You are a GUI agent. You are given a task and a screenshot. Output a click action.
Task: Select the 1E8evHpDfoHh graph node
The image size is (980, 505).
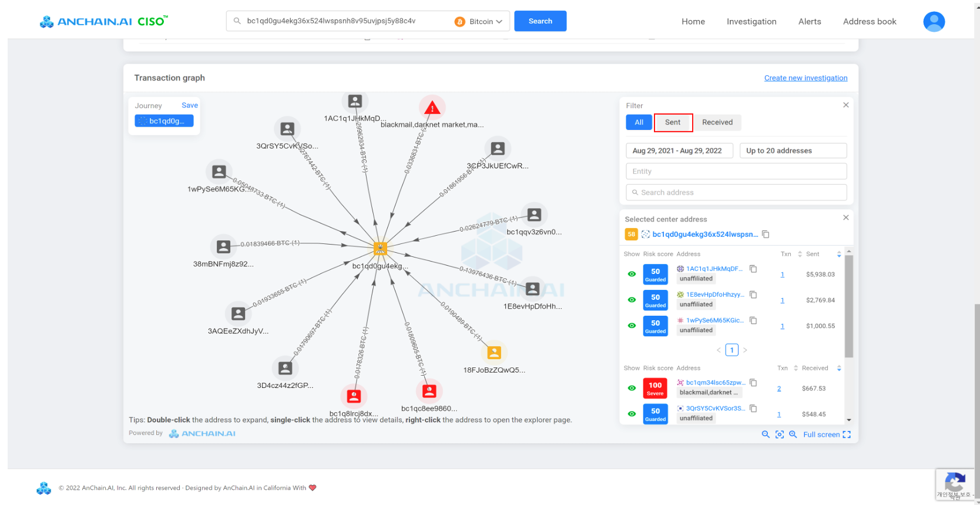(533, 289)
